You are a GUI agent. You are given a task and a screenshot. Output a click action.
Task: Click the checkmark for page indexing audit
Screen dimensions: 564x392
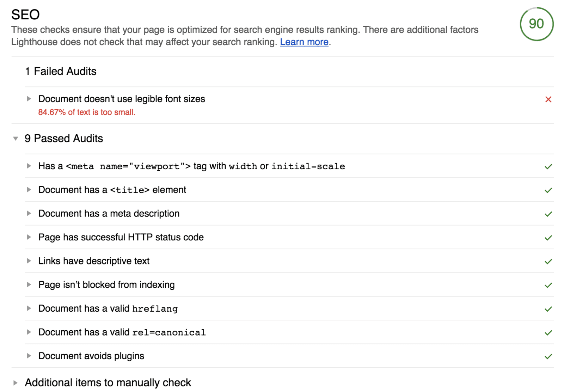(x=548, y=285)
